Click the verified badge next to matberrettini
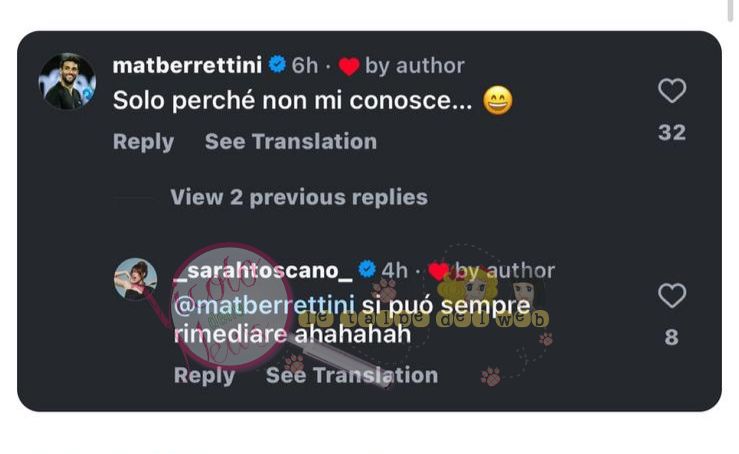Viewport: 739px width, 454px height. click(277, 64)
